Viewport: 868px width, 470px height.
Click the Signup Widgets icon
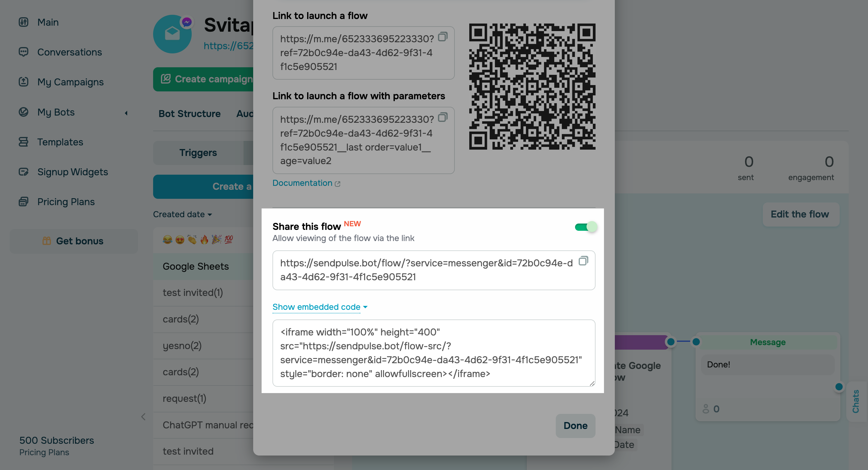coord(24,172)
